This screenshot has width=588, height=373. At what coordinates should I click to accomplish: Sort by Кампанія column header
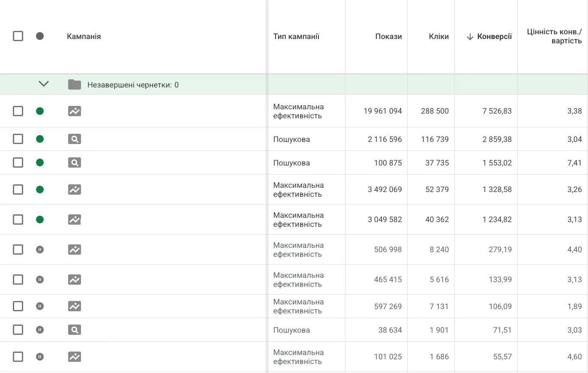pyautogui.click(x=84, y=36)
